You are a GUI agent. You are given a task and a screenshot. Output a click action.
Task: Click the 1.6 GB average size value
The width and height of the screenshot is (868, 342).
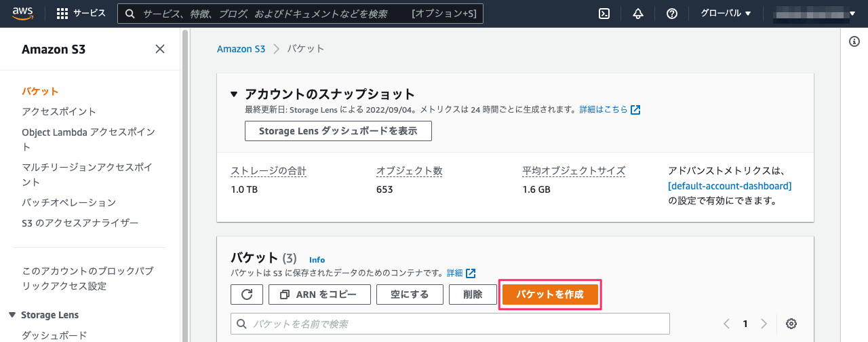(536, 190)
